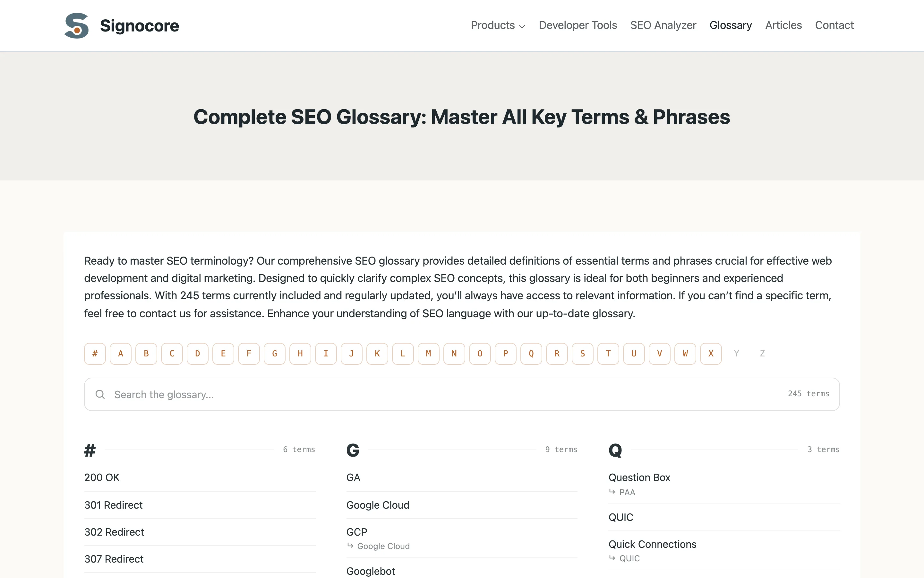Open the Google Cloud term
The image size is (924, 578).
(378, 505)
